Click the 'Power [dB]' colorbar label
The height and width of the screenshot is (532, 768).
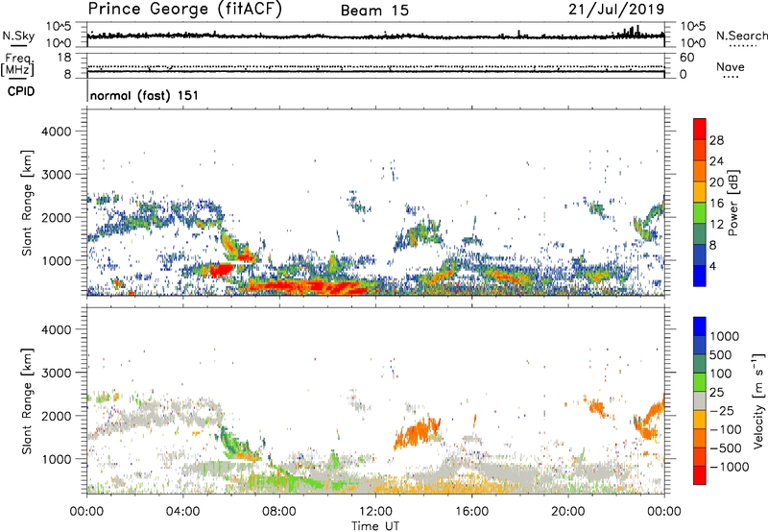pos(733,203)
